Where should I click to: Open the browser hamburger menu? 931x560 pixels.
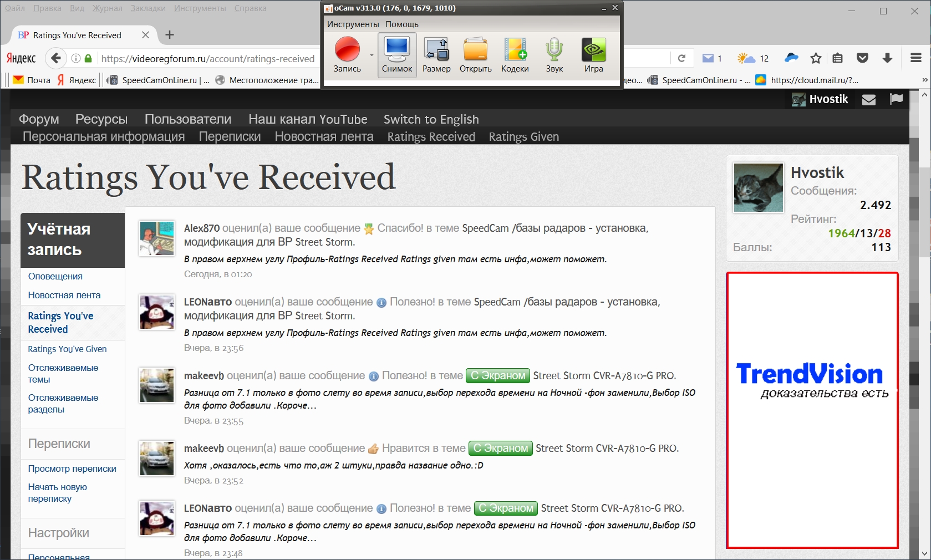(916, 58)
